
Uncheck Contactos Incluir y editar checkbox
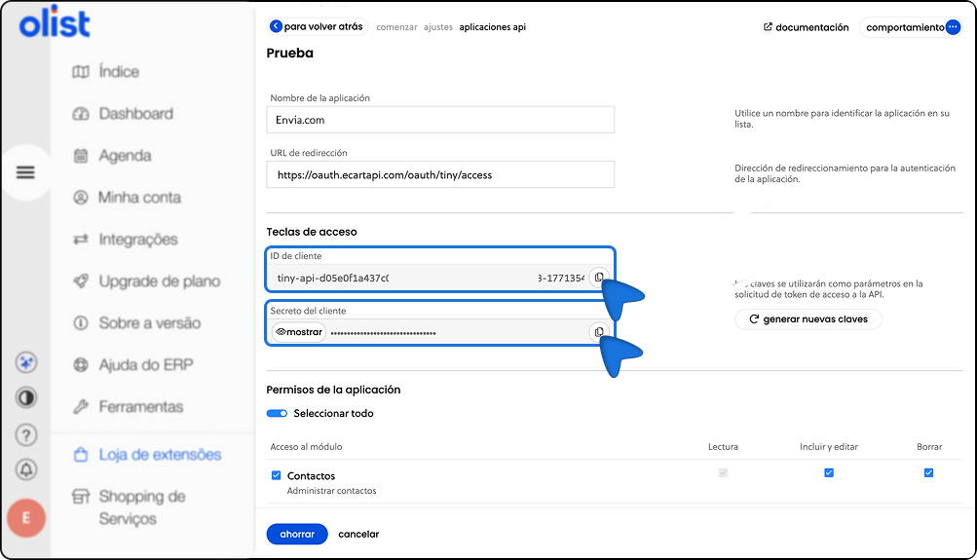(828, 473)
